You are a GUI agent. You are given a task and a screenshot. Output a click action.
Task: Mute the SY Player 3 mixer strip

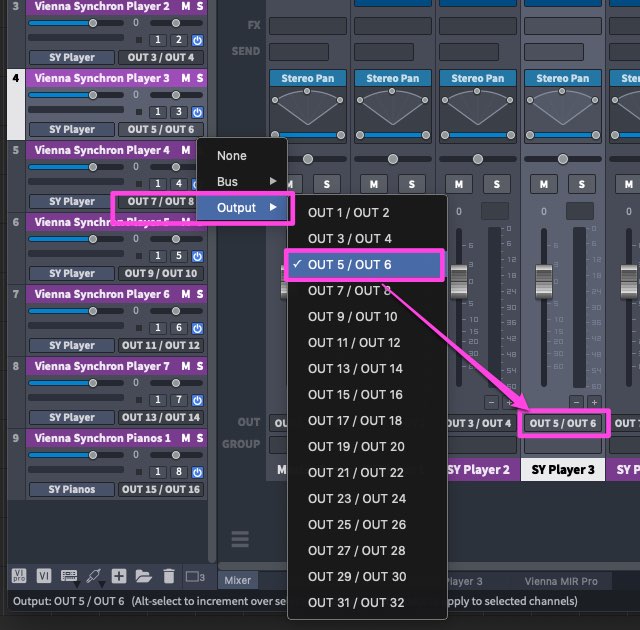(x=544, y=184)
